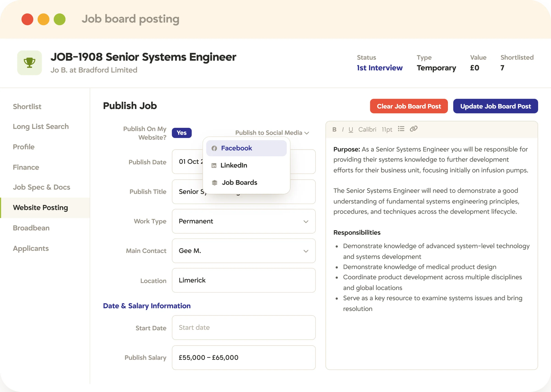This screenshot has width=551, height=392.
Task: Open the Shortlist sidebar tab
Action: tap(27, 106)
